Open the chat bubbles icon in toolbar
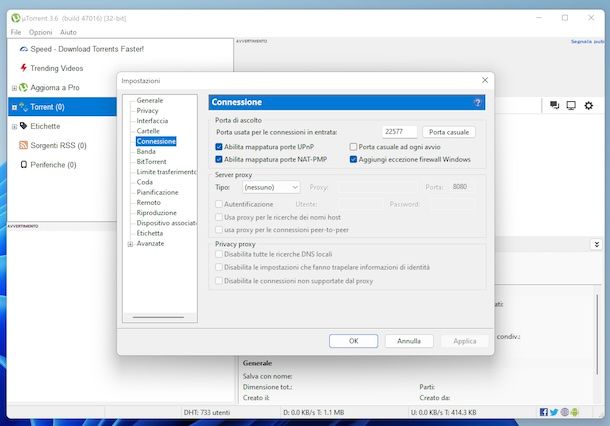The image size is (610, 426). [x=554, y=105]
